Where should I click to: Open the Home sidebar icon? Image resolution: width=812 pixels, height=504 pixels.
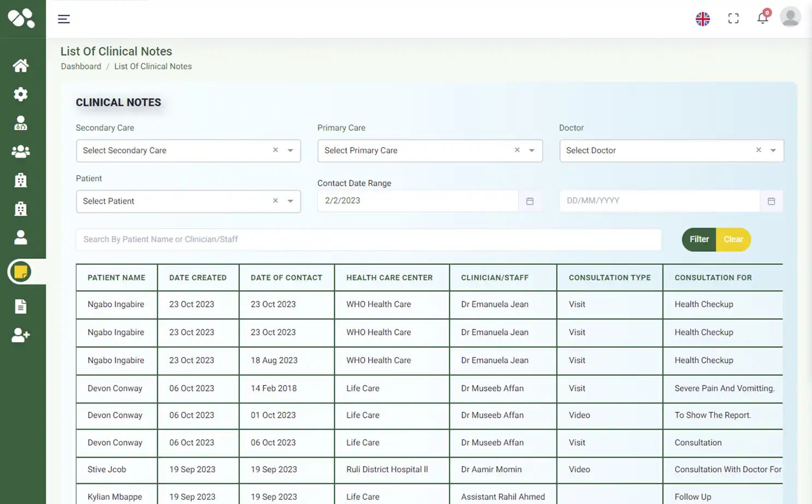(x=20, y=65)
